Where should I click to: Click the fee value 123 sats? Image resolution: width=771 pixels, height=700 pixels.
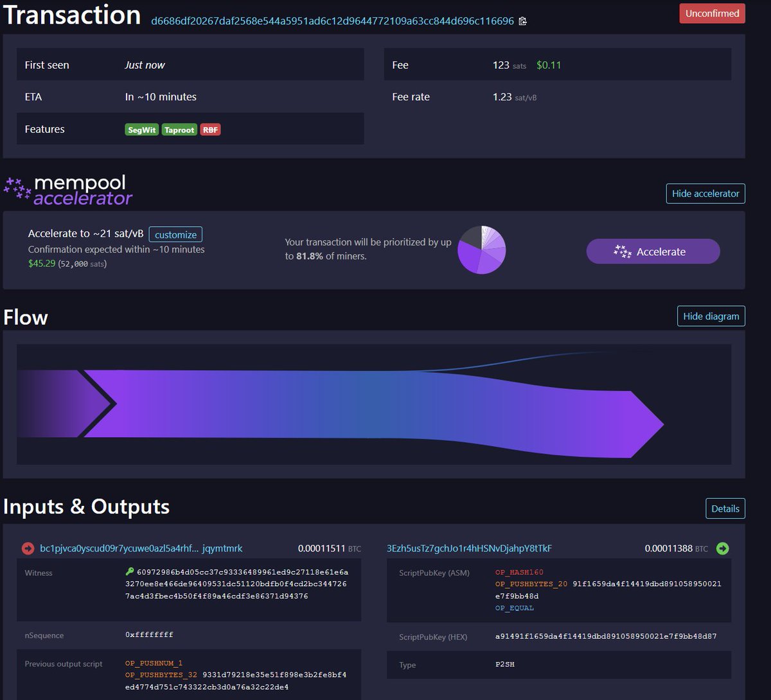point(510,65)
